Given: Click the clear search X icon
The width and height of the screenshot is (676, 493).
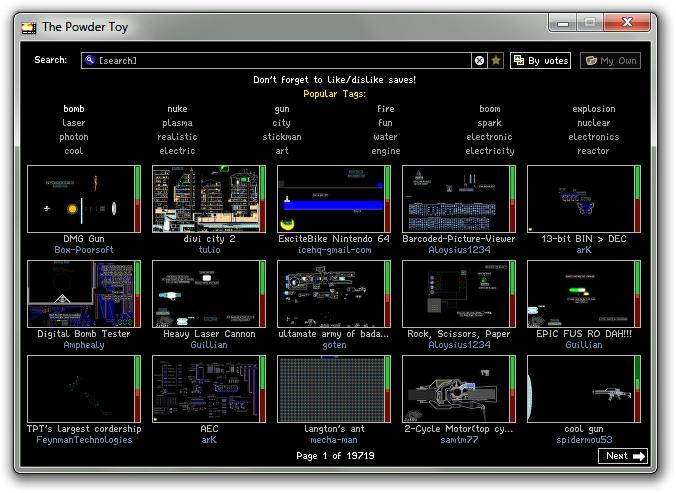Looking at the screenshot, I should click(479, 61).
